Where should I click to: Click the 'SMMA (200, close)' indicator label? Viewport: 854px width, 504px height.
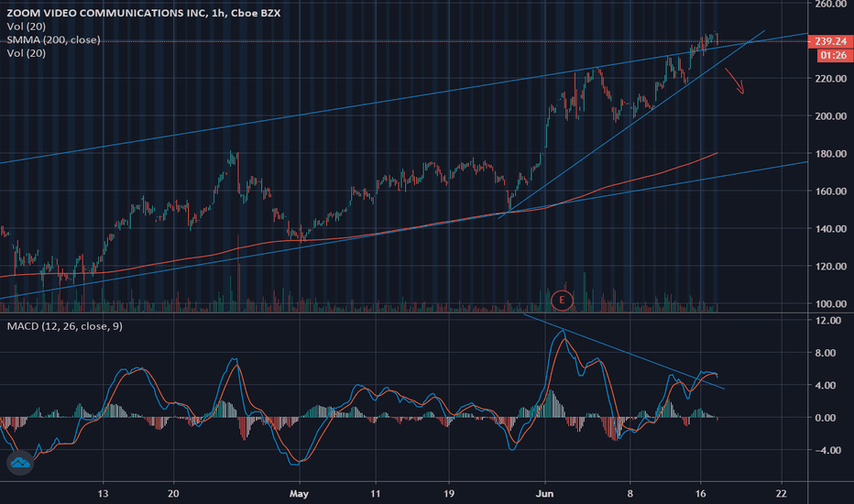pyautogui.click(x=53, y=39)
